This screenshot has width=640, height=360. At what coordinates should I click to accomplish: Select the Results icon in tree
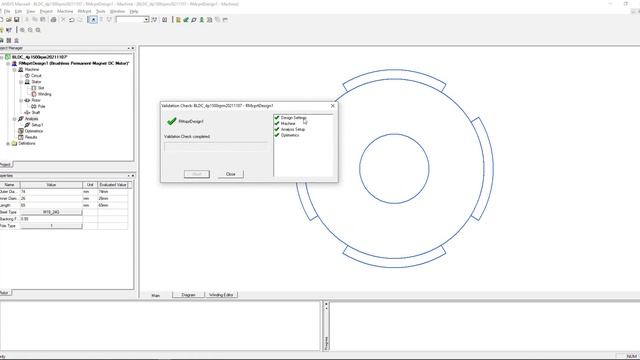pos(21,137)
